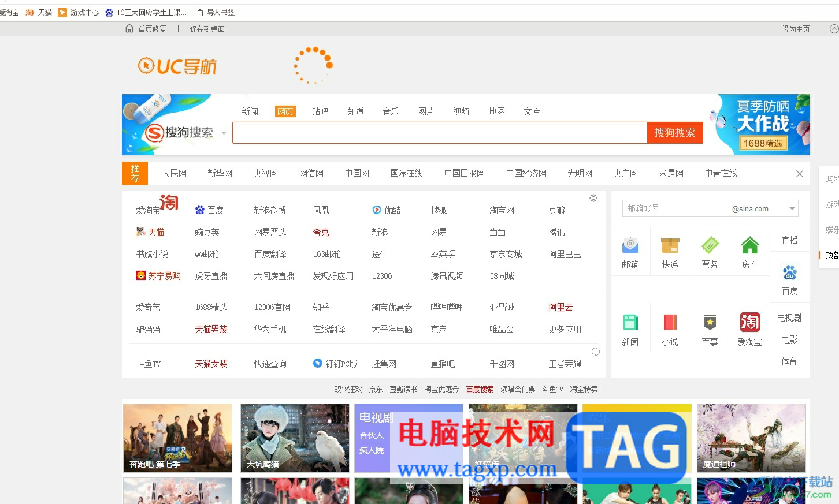Image resolution: width=839 pixels, height=504 pixels.
Task: Open the 天猫女装 link
Action: tap(211, 364)
